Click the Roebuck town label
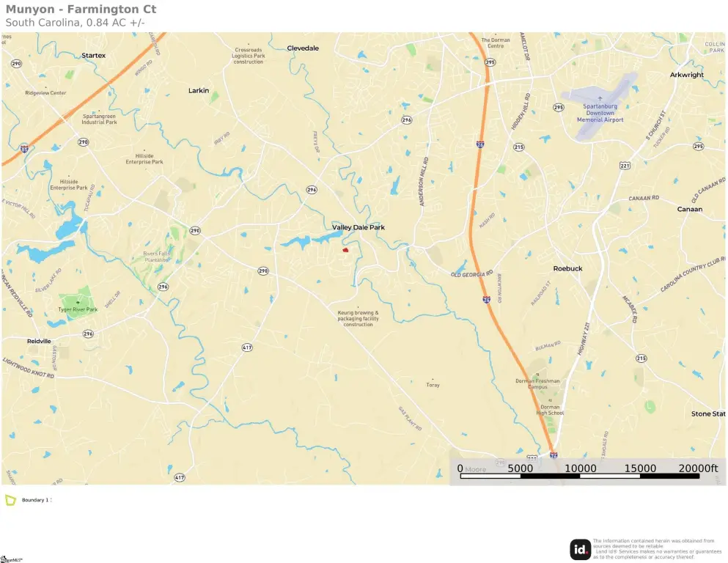Image resolution: width=728 pixels, height=563 pixels. 567,268
